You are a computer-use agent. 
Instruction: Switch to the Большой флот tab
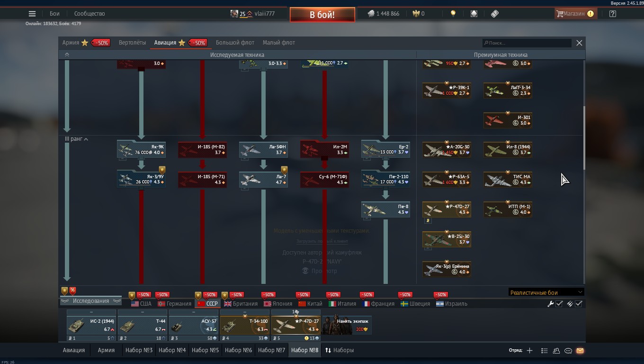pos(235,43)
